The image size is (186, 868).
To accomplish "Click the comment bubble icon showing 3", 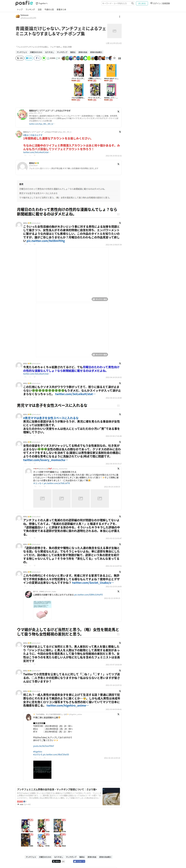I will 58,58.
